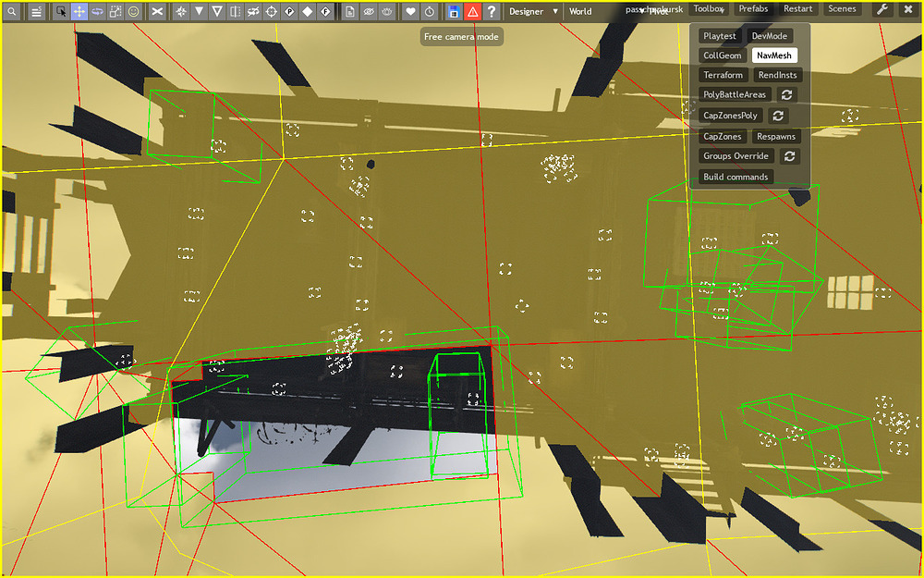Screen dimensions: 924x578
Task: Toggle the CollGeom display option
Action: tap(722, 55)
